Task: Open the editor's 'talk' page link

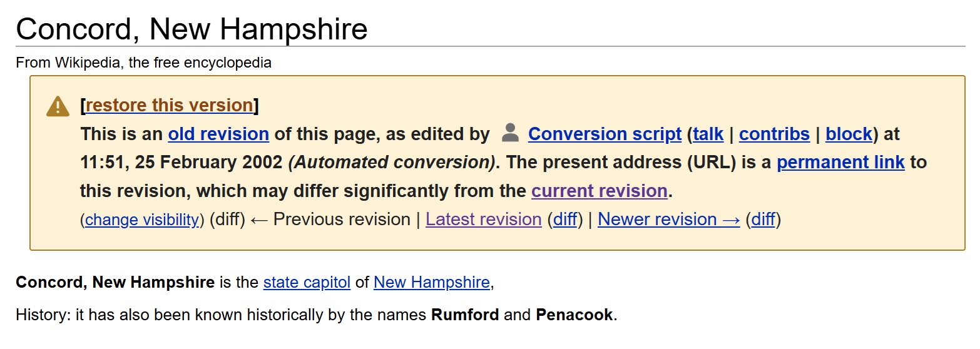Action: [708, 134]
